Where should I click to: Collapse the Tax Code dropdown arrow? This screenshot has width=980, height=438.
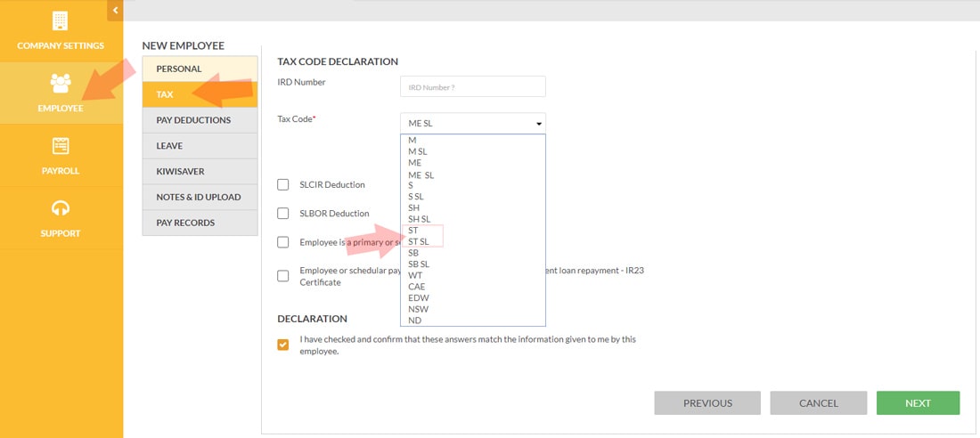[x=539, y=124]
